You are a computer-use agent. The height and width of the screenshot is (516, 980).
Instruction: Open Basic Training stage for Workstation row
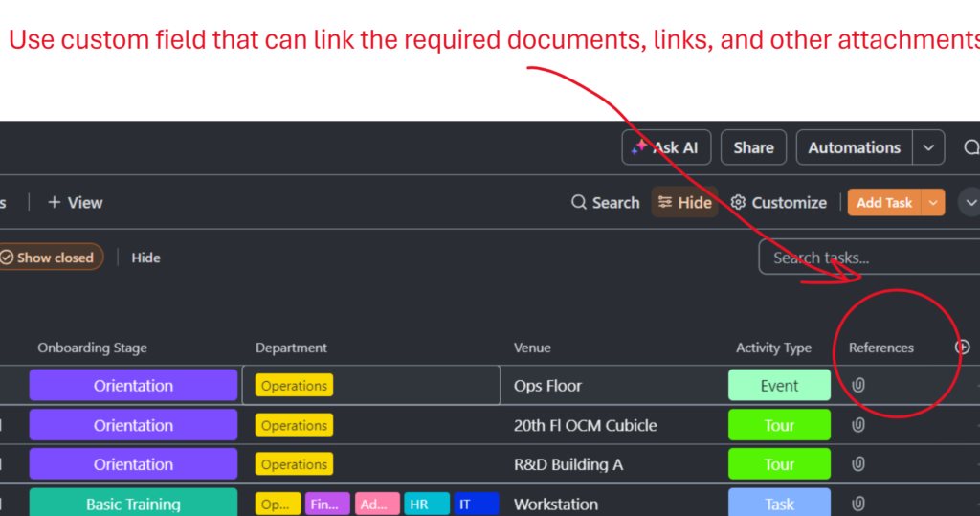133,504
